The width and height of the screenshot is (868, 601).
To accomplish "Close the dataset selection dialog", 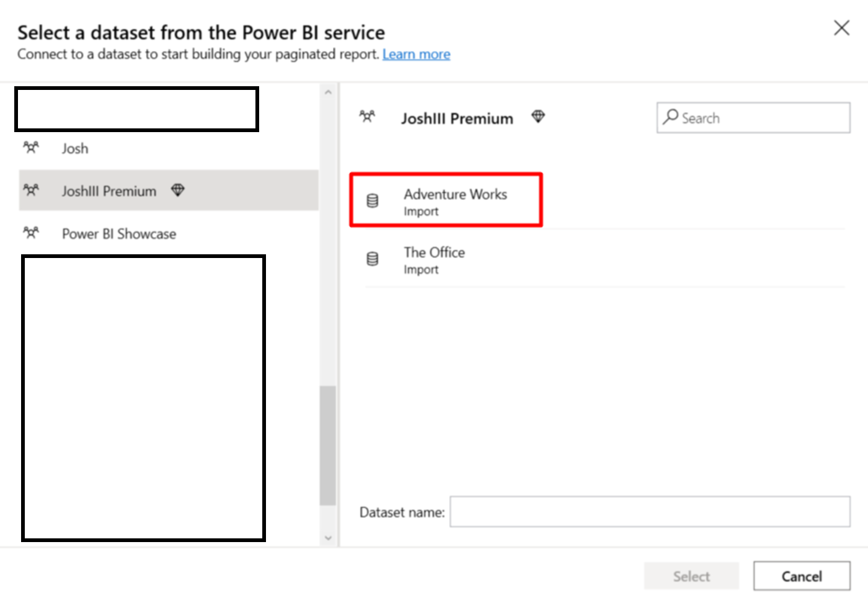I will click(841, 27).
